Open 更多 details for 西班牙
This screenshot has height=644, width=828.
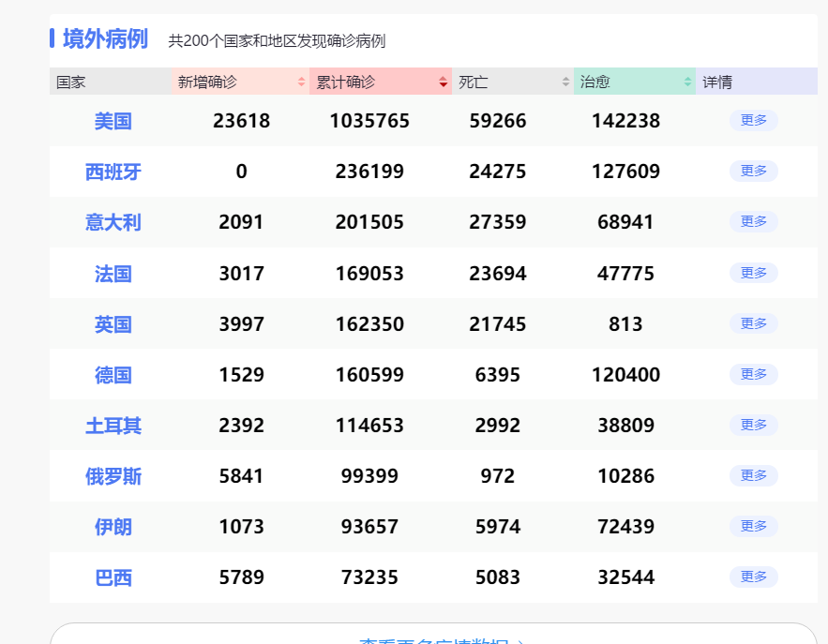tap(753, 171)
